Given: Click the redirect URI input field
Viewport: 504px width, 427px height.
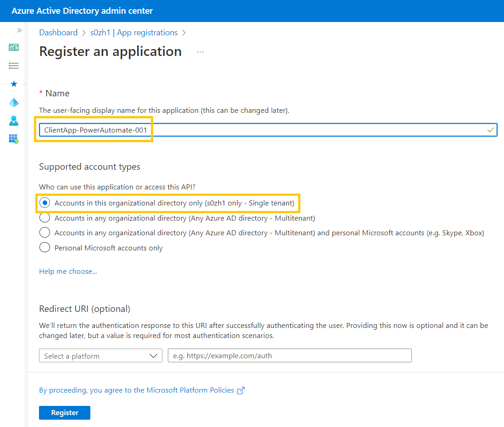Looking at the screenshot, I should point(289,355).
